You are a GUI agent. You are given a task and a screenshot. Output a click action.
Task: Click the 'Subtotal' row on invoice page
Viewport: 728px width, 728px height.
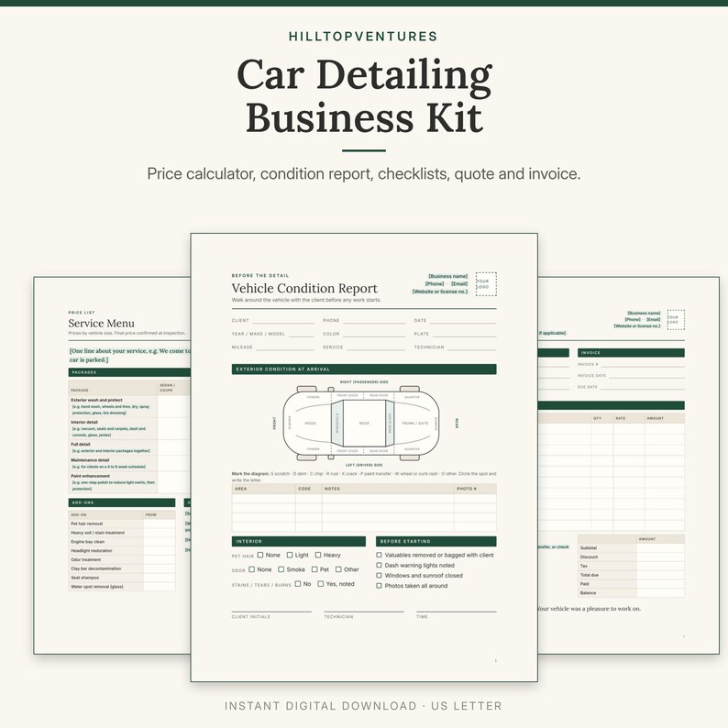coord(631,548)
